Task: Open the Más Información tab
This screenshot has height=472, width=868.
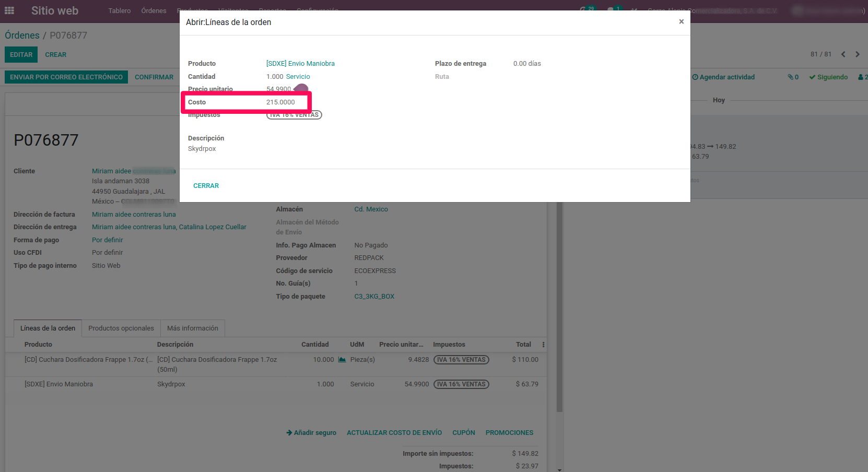Action: (193, 328)
